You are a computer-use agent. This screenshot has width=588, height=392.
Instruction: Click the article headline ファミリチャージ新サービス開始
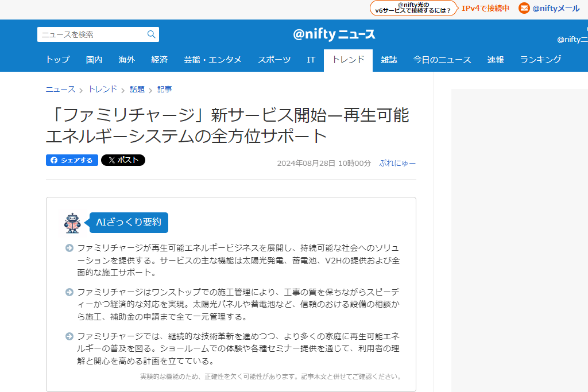tap(227, 126)
